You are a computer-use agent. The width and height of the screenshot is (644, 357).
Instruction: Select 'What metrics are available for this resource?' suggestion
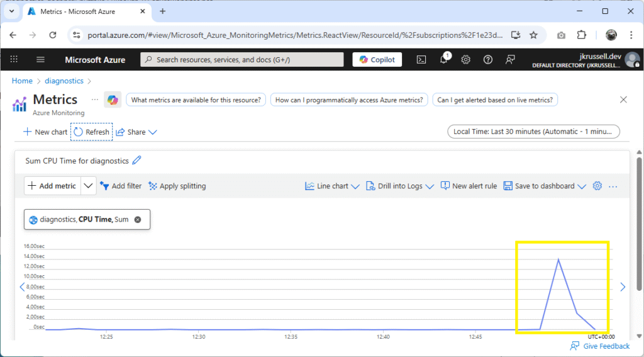point(196,100)
